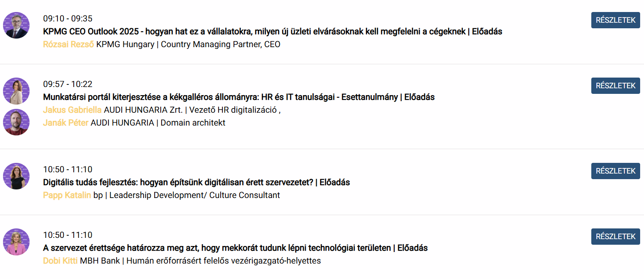644x279 pixels.
Task: Click the avatar beside Jakus Gabriella's name
Action: tap(16, 91)
